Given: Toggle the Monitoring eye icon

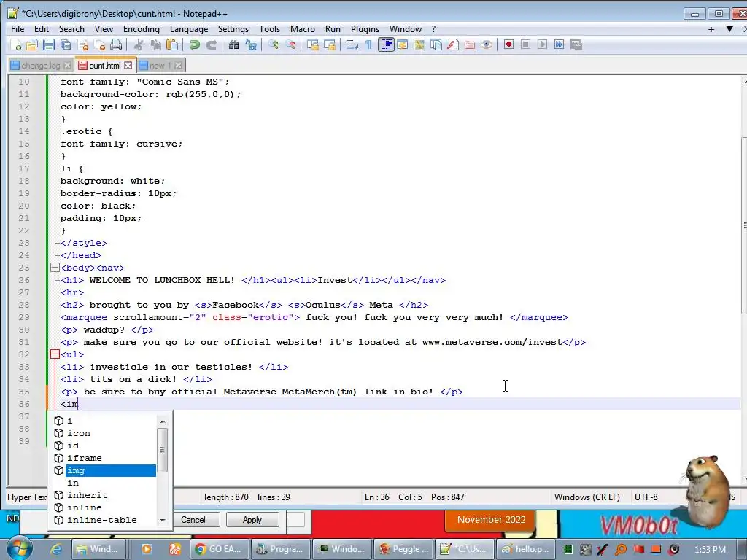Looking at the screenshot, I should tap(487, 44).
